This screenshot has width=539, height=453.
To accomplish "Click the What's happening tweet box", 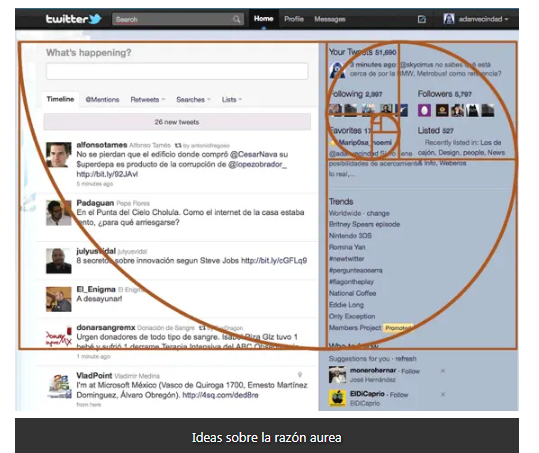I will point(177,71).
